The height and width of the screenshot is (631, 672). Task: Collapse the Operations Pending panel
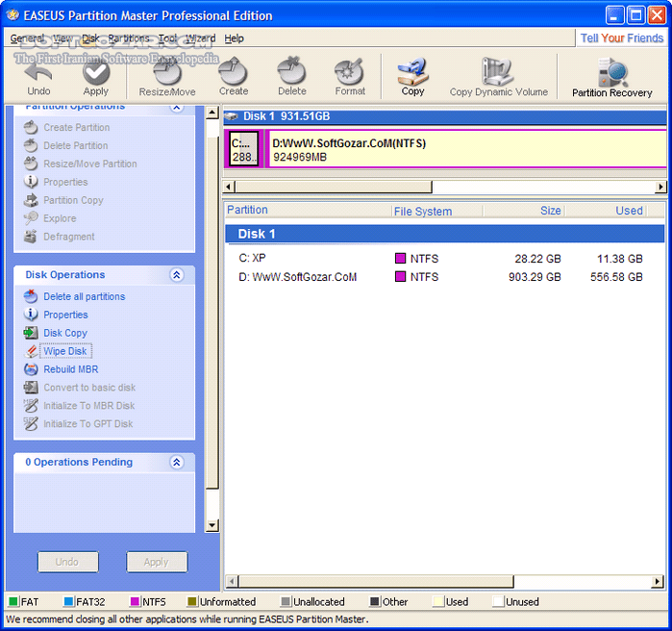[177, 462]
